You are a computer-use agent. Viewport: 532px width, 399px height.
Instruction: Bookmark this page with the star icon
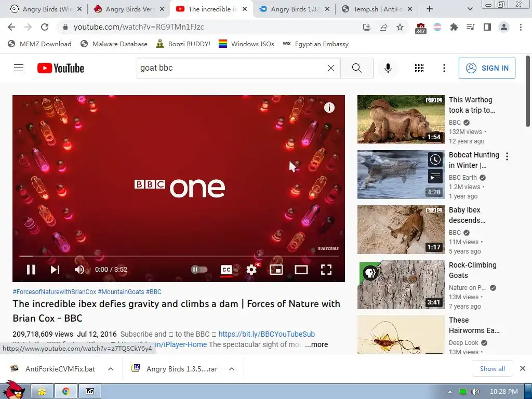400,27
